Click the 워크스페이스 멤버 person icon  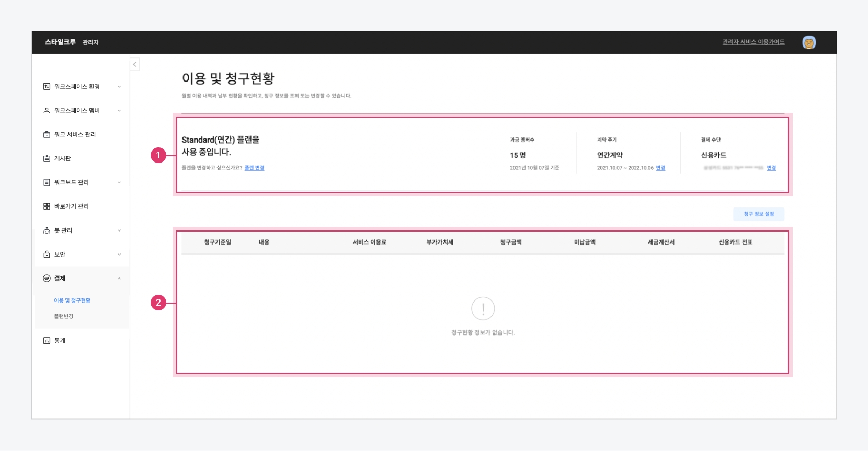pos(47,111)
